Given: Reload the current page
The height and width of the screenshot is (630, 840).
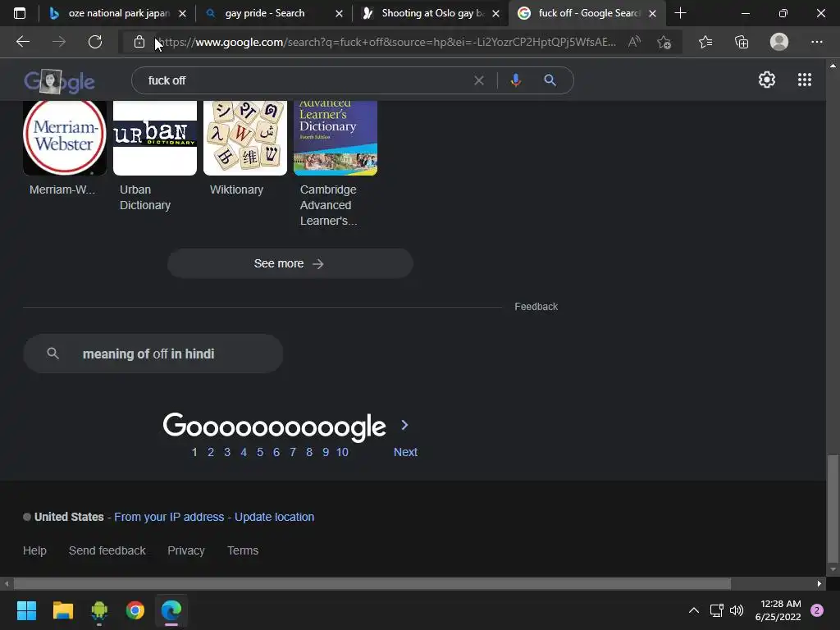Looking at the screenshot, I should (95, 42).
